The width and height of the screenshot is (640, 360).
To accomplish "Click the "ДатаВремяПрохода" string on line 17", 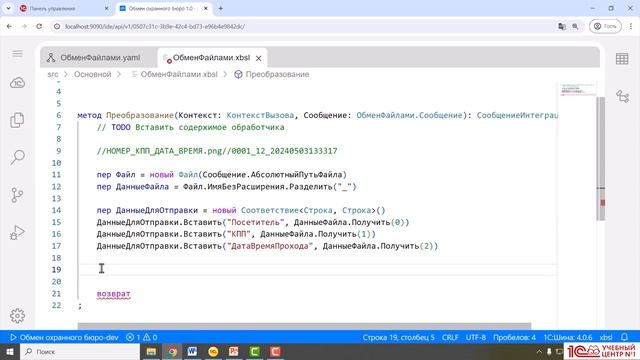I will pyautogui.click(x=270, y=246).
